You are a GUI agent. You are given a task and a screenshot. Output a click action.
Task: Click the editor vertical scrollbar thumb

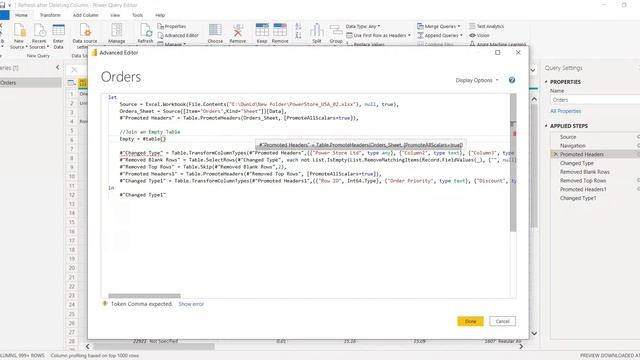pyautogui.click(x=513, y=163)
